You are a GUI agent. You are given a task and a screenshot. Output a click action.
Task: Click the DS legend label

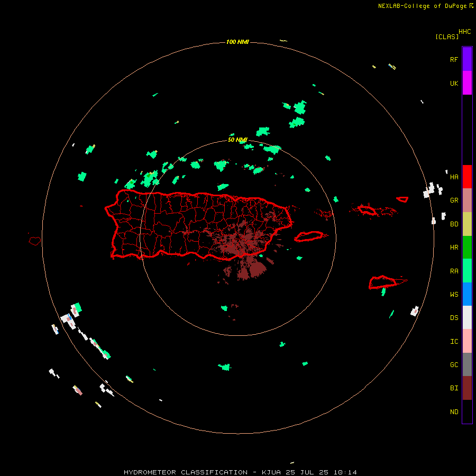454,317
